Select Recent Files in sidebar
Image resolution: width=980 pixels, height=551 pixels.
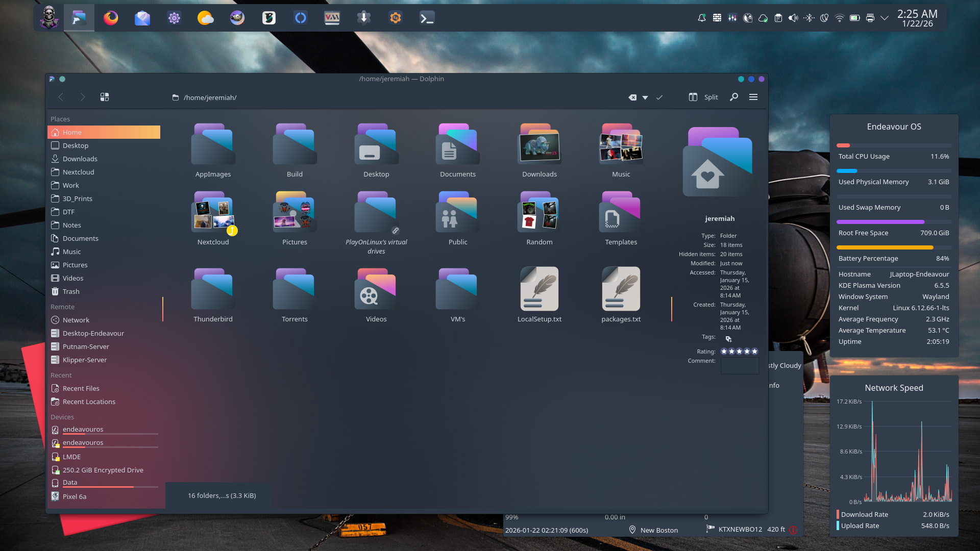(81, 388)
